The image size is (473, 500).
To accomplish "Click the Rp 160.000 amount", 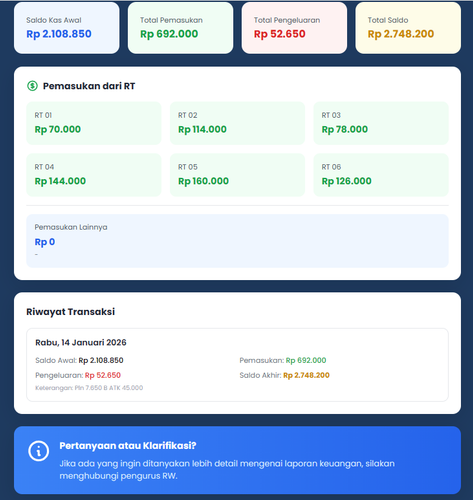I will tap(203, 181).
